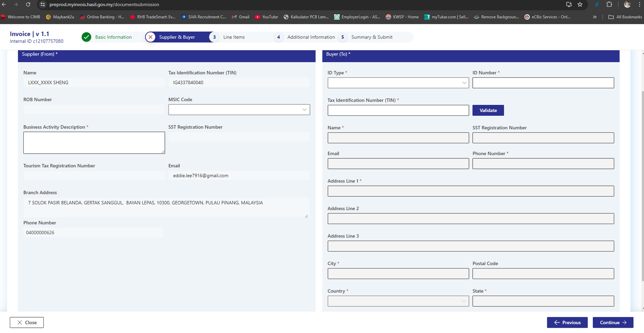
Task: Click the Invoice | v 1.1 heading
Action: coord(29,34)
